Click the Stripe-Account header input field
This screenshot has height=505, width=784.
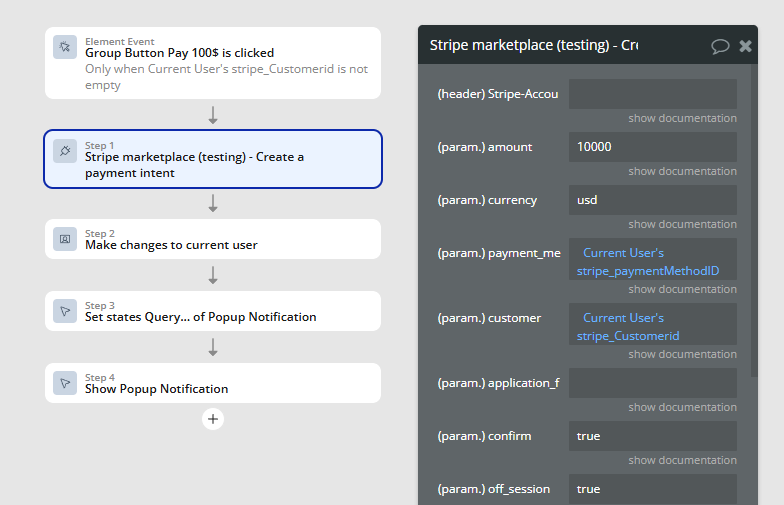point(652,94)
